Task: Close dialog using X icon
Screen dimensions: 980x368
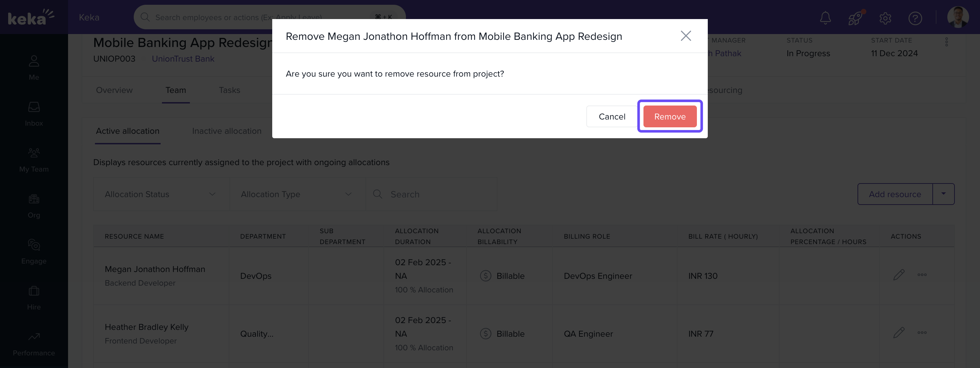Action: point(686,36)
